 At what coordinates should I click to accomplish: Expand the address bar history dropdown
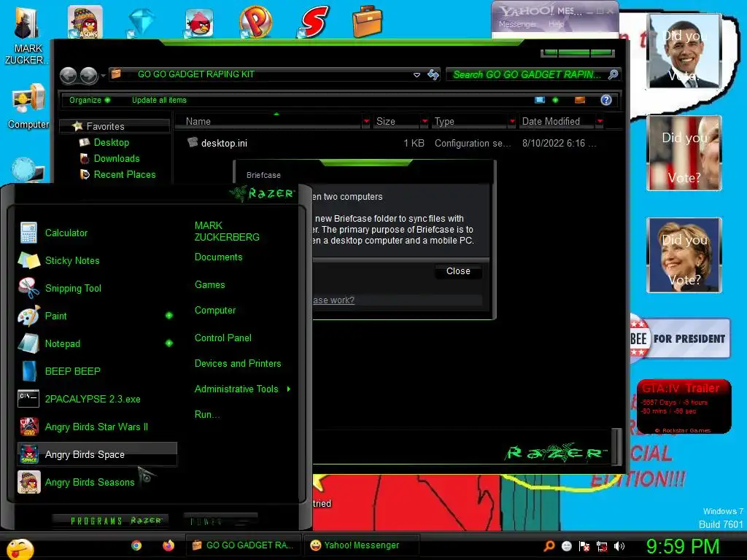pos(417,75)
